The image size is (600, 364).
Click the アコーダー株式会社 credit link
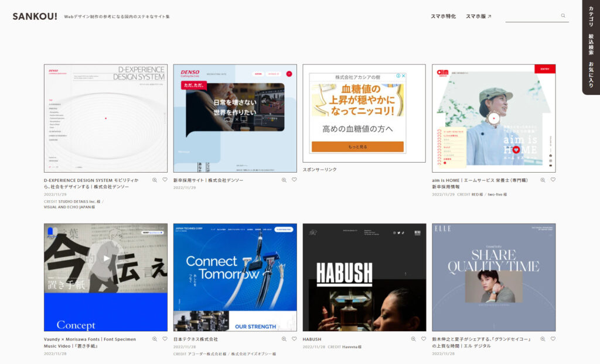coord(207,354)
